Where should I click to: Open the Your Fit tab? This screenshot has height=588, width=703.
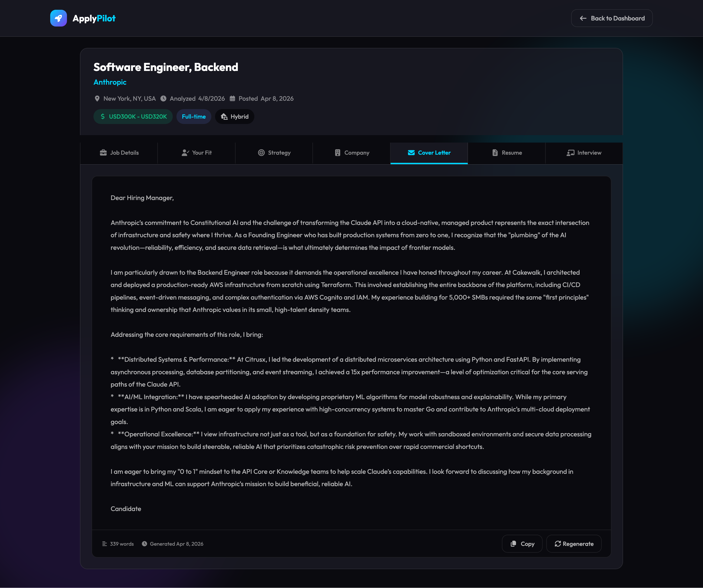196,153
